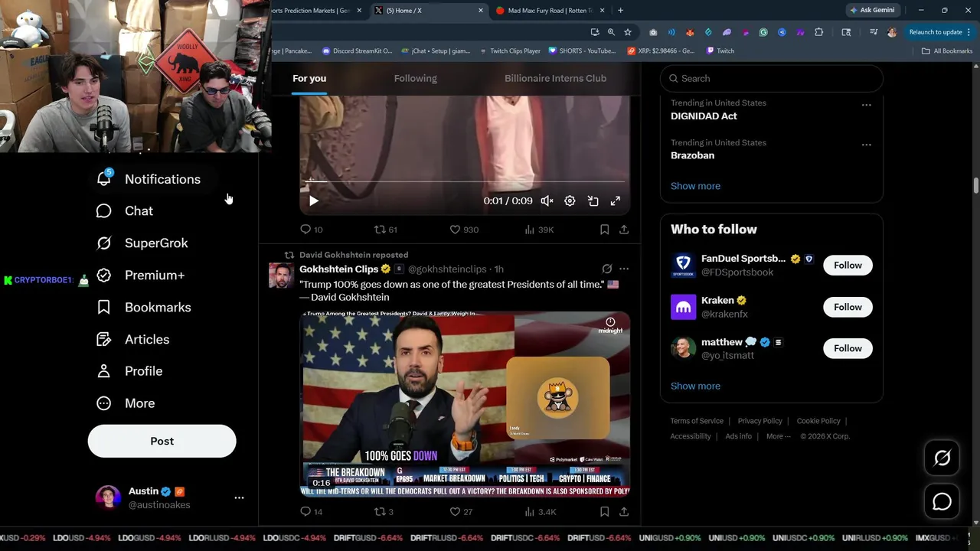Go to Profile in the sidebar

click(129, 371)
